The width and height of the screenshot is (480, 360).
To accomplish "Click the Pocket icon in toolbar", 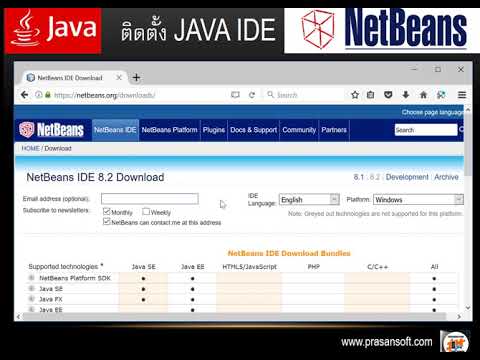I will point(388,95).
